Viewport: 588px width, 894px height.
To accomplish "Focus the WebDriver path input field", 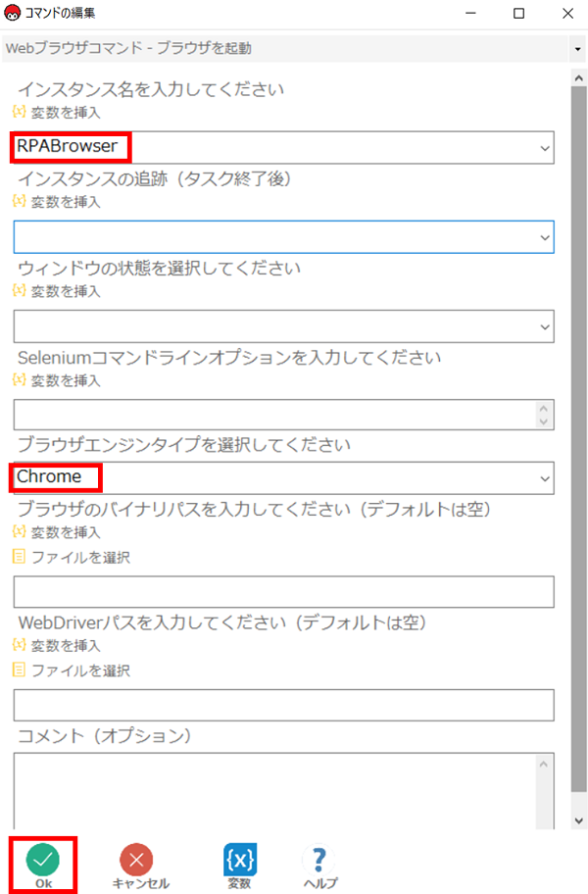I will [x=284, y=705].
